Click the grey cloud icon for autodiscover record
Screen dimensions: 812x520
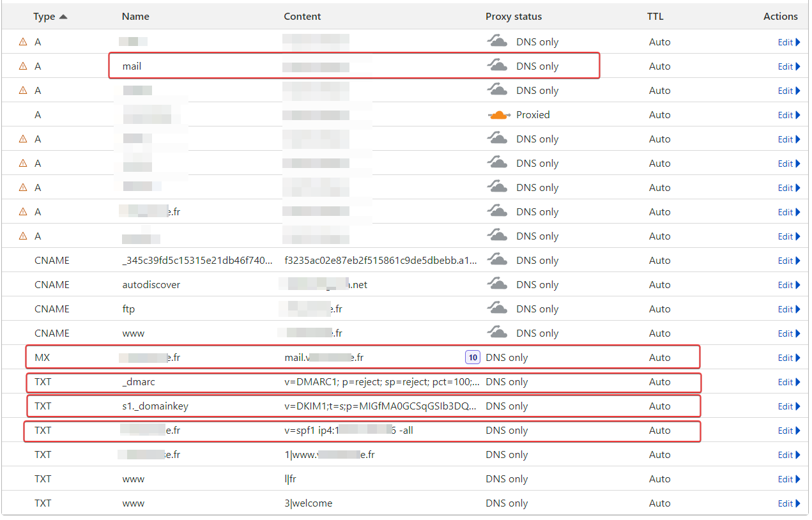pos(498,284)
